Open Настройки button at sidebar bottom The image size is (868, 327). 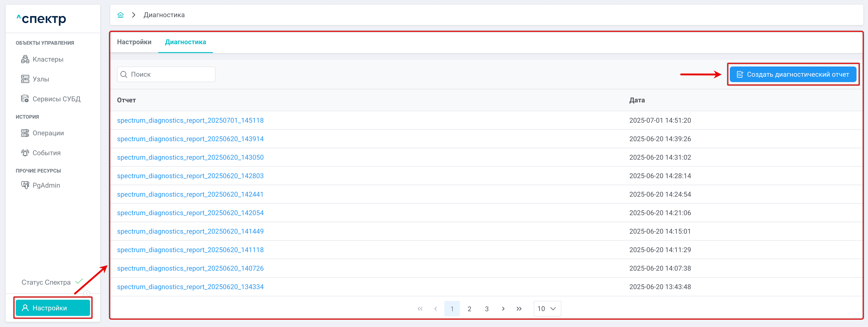(53, 308)
